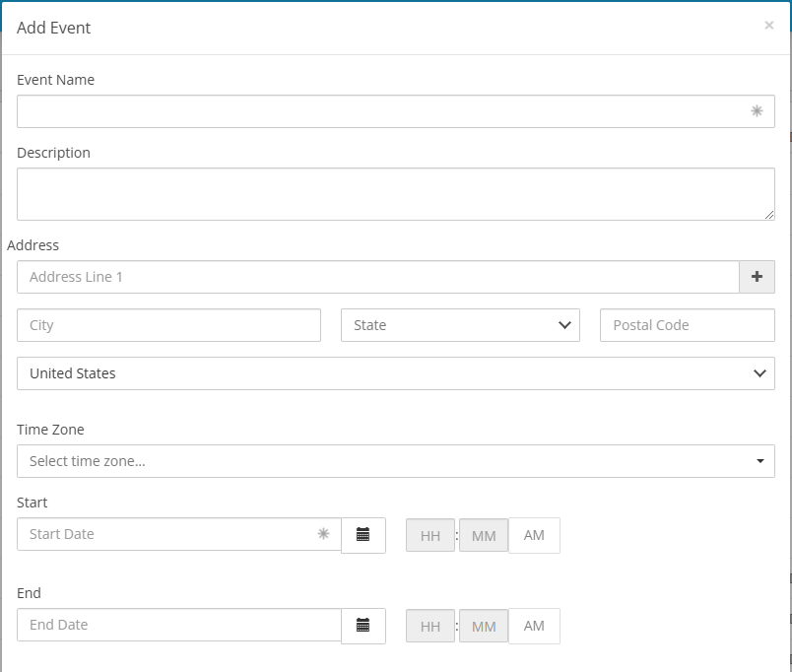Select the start time HH field
The image size is (792, 672).
point(430,536)
